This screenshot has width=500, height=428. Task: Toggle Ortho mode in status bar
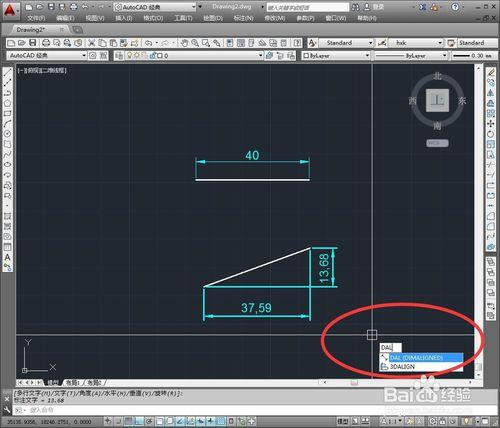[x=139, y=421]
